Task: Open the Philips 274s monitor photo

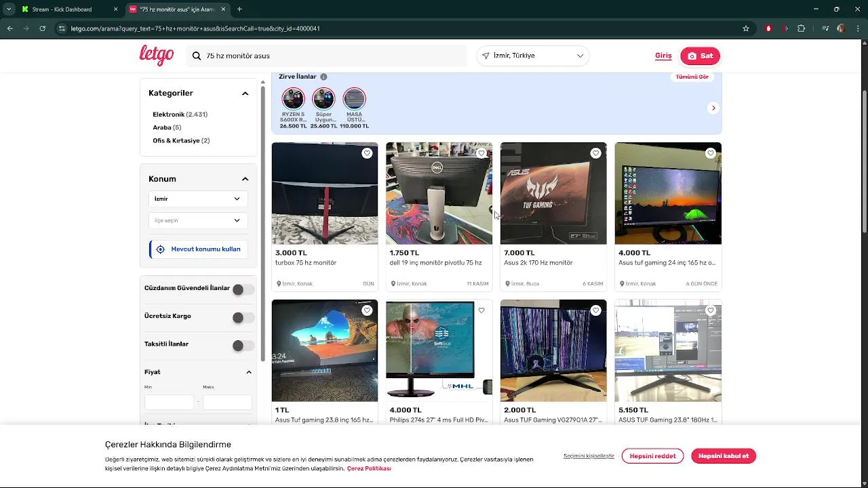Action: 439,350
